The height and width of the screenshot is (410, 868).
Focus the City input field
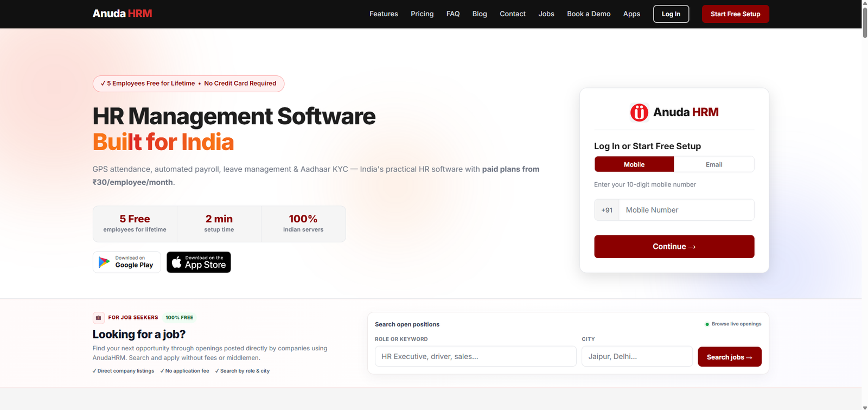click(x=637, y=356)
